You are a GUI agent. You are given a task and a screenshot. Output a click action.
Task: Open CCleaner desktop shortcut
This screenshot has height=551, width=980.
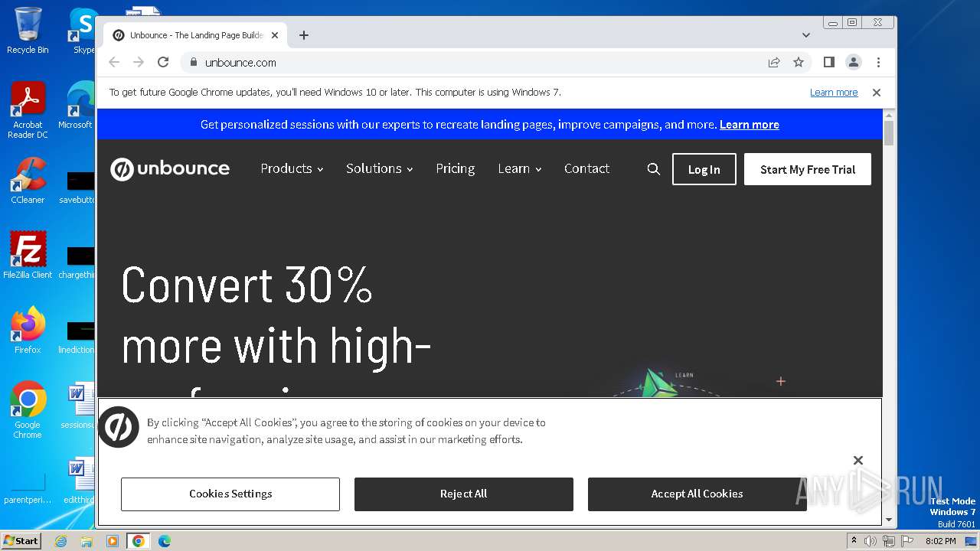(28, 181)
